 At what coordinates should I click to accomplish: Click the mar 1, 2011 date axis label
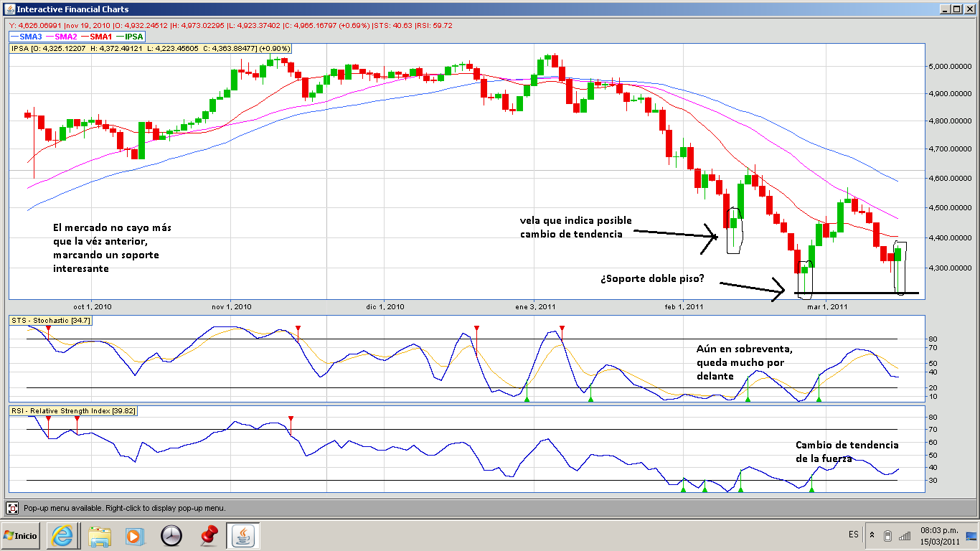coord(828,306)
